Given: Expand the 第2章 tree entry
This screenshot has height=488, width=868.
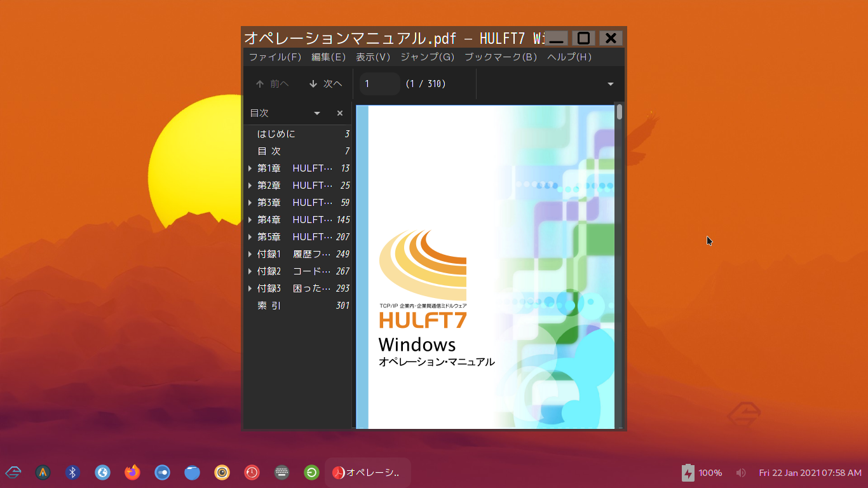Looking at the screenshot, I should coord(250,186).
